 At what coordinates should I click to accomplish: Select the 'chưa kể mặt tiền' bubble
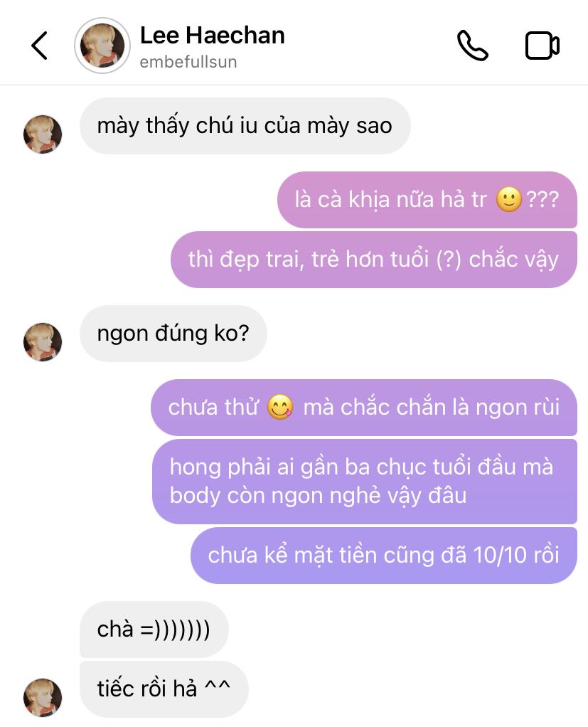tap(384, 556)
